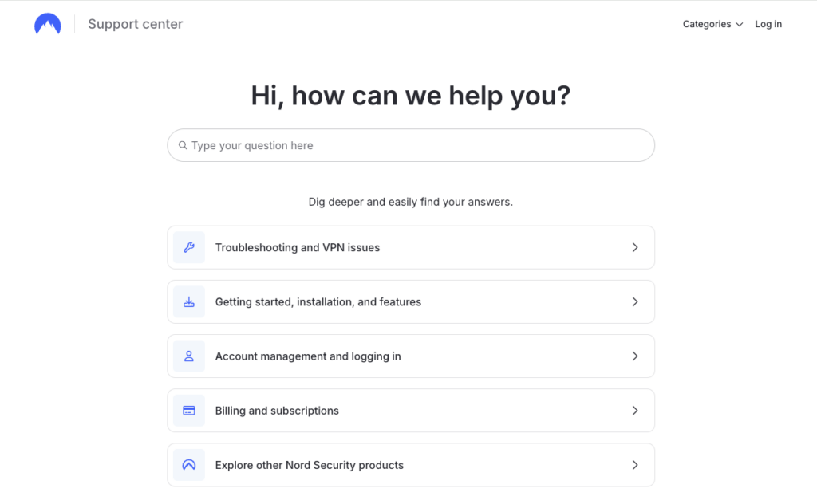The width and height of the screenshot is (817, 504).
Task: Select Billing and subscriptions category
Action: (277, 411)
